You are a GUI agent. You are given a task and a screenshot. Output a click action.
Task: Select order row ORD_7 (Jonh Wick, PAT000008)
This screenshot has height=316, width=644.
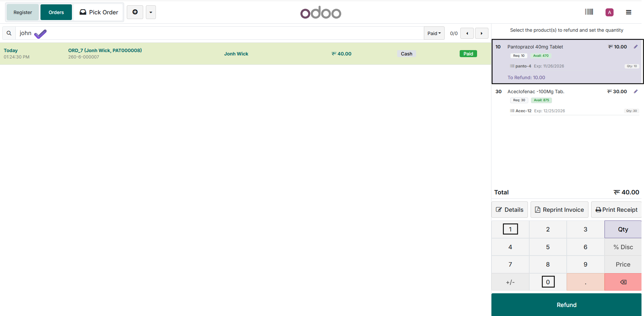[x=245, y=53]
